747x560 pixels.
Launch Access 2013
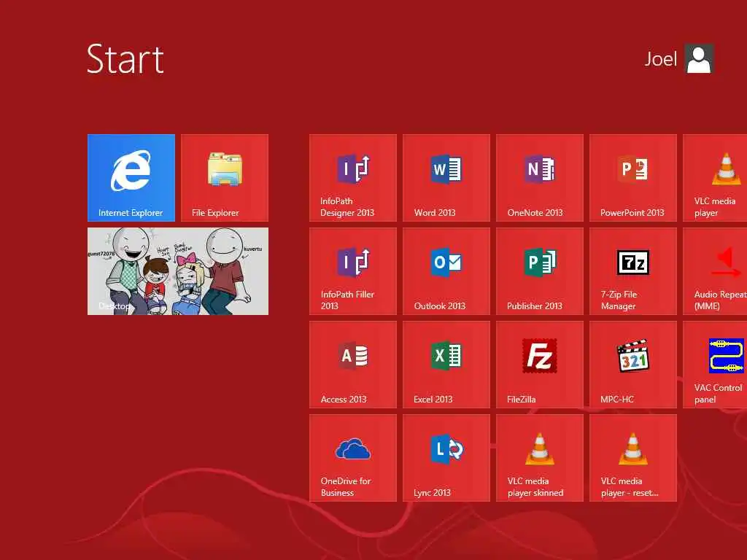click(352, 365)
